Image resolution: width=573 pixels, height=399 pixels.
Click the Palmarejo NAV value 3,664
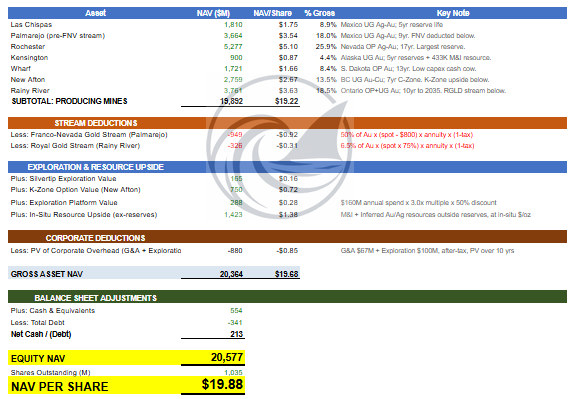point(233,35)
